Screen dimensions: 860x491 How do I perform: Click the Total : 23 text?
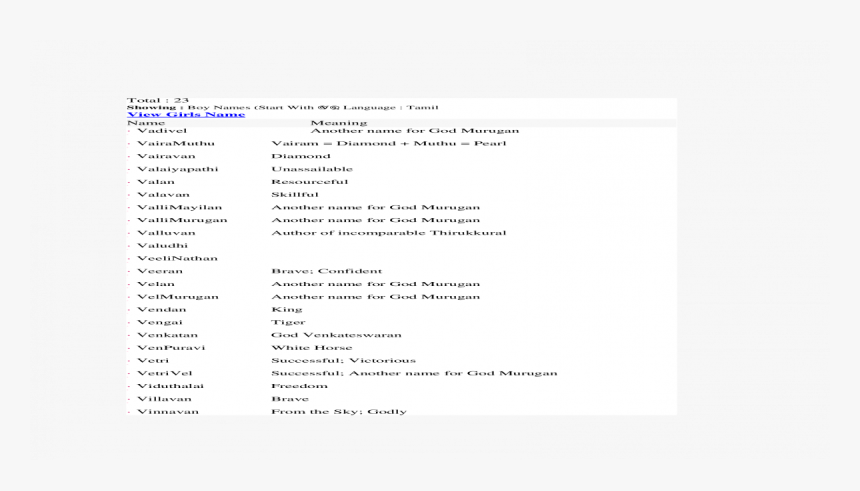[x=158, y=100]
